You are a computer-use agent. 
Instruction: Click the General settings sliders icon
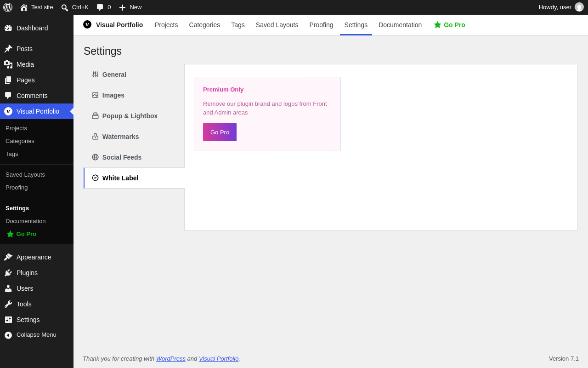95,74
